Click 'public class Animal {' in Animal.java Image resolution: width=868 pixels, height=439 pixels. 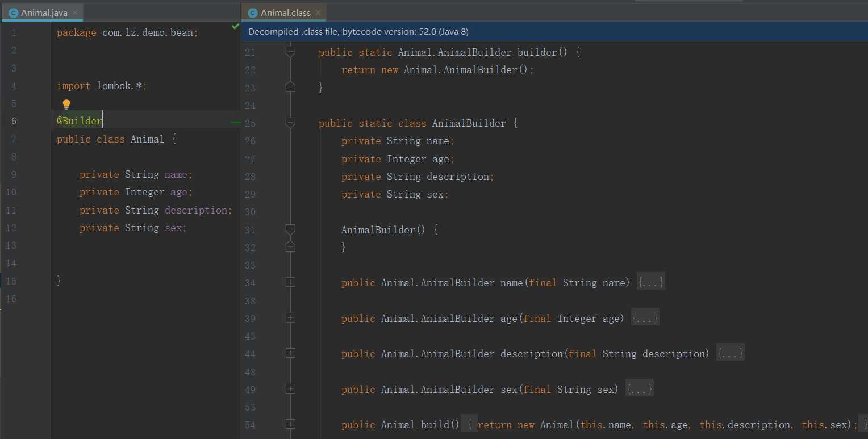point(116,139)
